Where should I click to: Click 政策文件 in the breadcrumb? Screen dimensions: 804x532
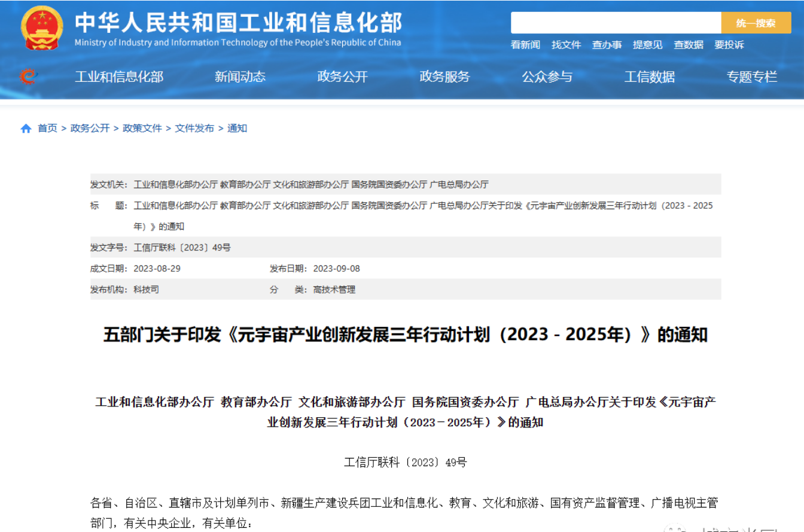coord(142,129)
